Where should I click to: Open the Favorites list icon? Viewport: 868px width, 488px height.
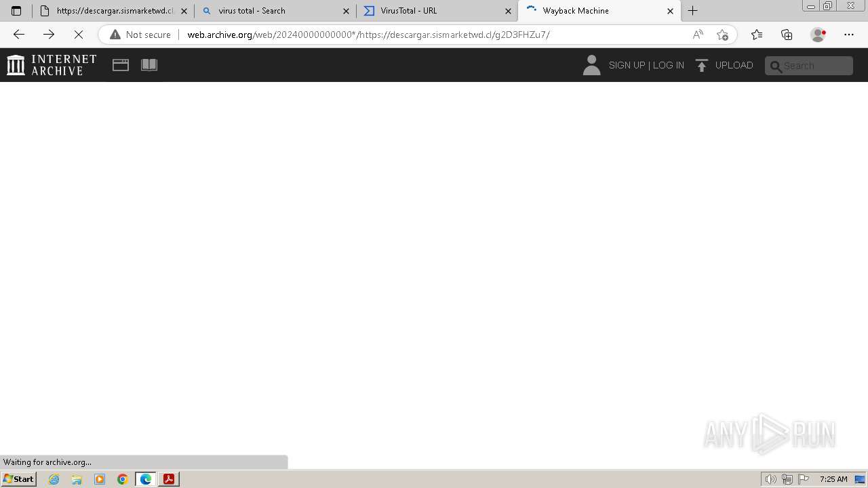tap(757, 35)
